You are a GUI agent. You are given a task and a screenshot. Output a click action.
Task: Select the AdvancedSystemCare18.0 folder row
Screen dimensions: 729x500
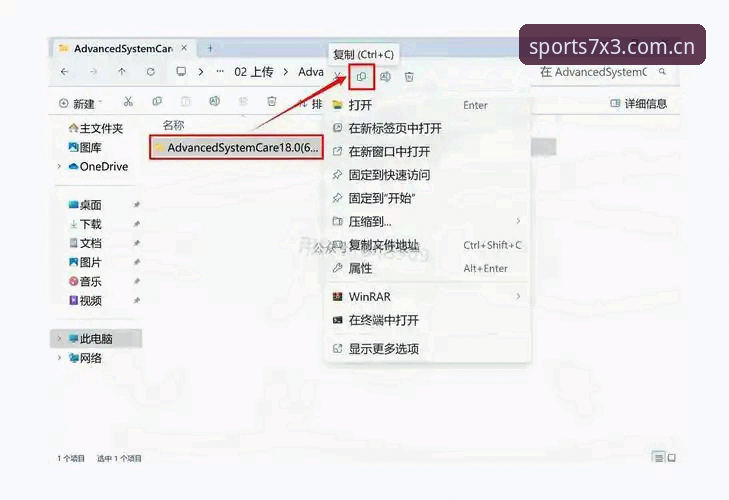click(x=236, y=147)
